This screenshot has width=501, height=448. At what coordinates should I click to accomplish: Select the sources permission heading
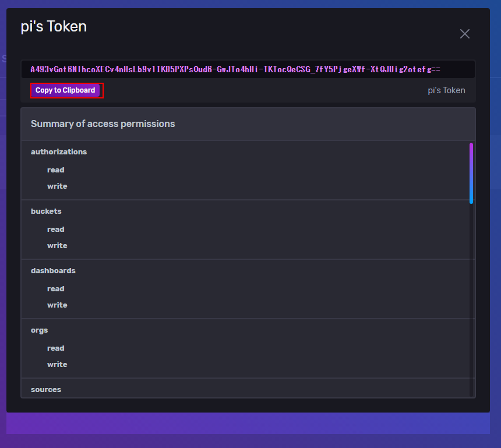[x=46, y=390]
